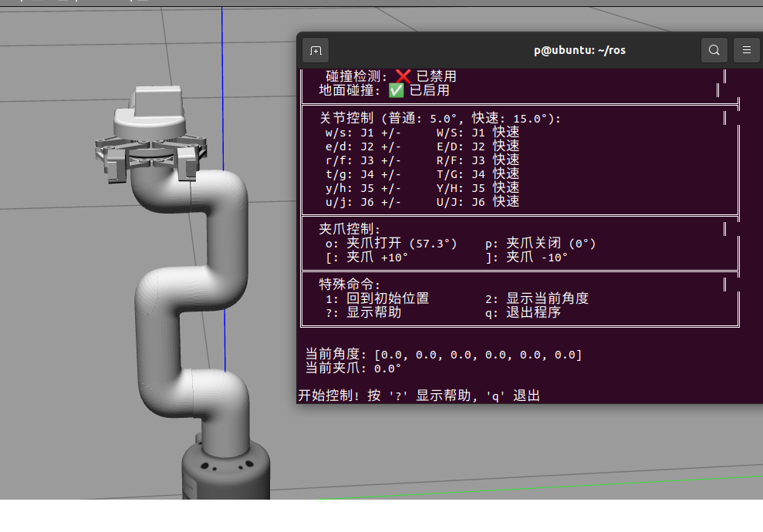Click the 'q: 退出程序' command text

(x=522, y=312)
